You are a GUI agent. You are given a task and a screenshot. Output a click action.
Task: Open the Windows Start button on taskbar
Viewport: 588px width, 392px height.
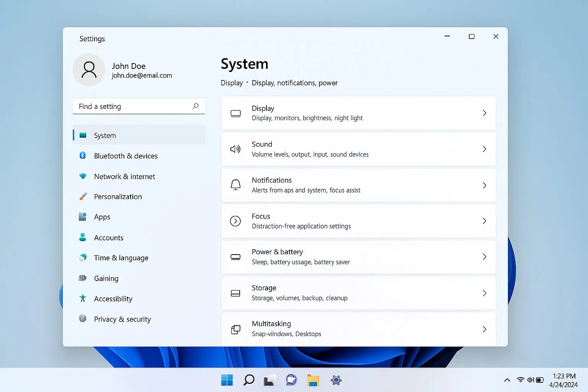click(x=227, y=380)
